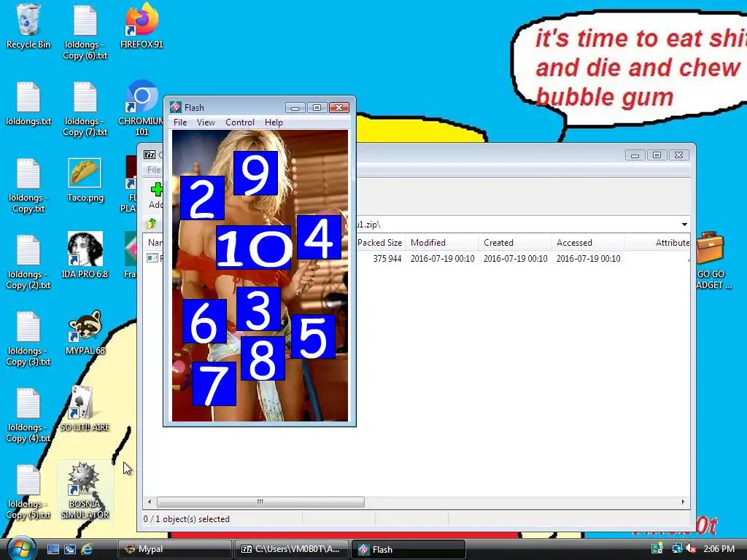Click the muted volume tray icon
Viewport: 747px width, 560px height.
[x=690, y=548]
